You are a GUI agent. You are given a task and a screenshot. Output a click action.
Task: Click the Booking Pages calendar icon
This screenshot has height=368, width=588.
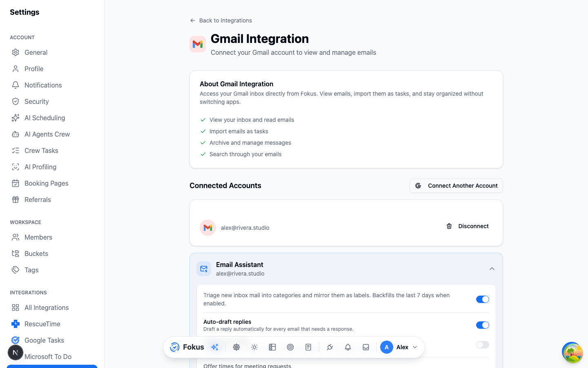pyautogui.click(x=16, y=183)
